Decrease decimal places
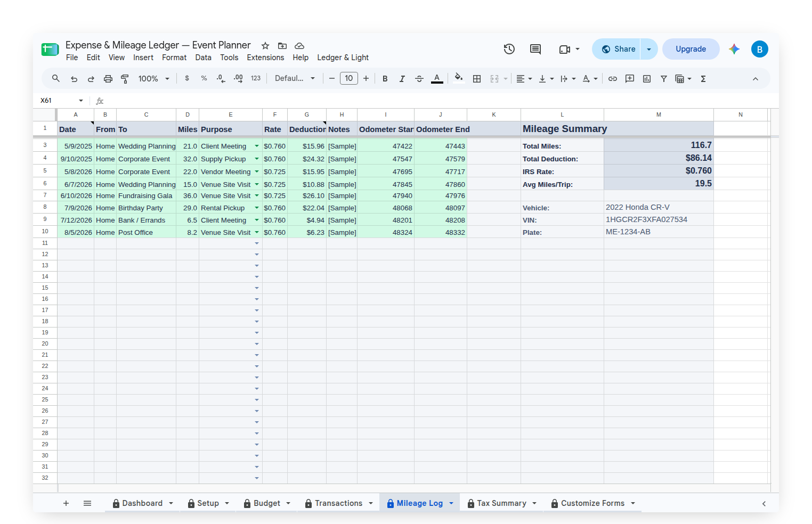 pos(221,78)
